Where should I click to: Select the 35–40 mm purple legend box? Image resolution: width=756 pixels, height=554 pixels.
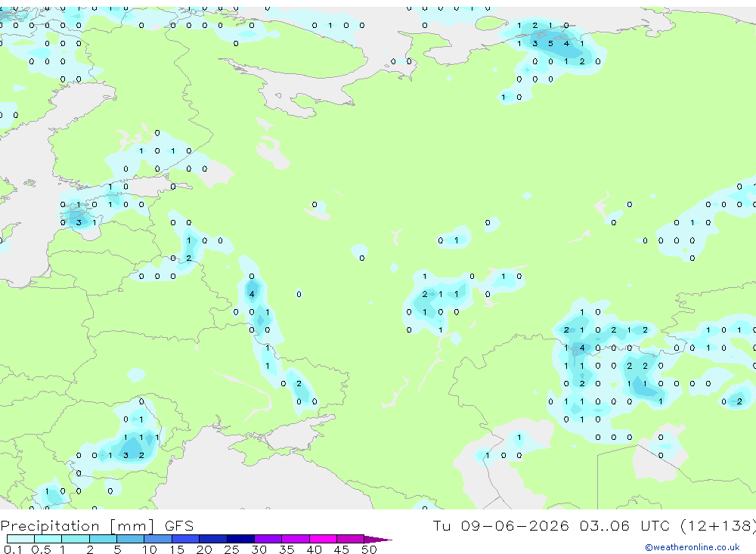click(x=296, y=539)
